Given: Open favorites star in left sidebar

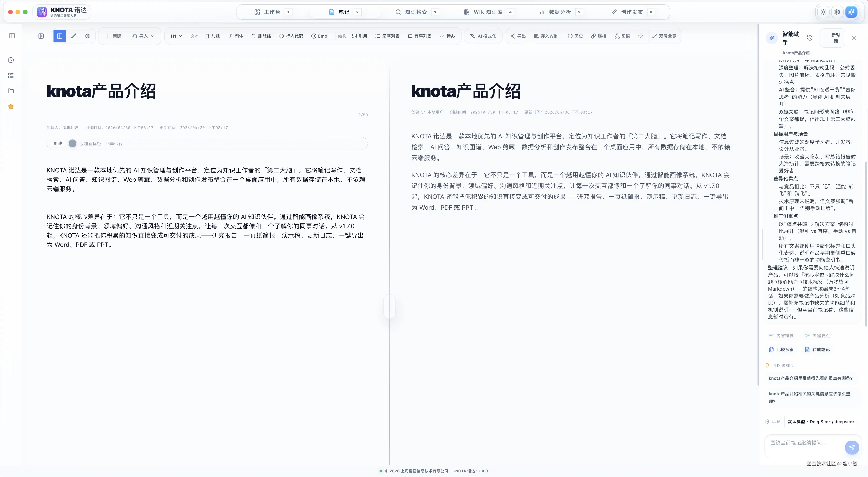Looking at the screenshot, I should point(11,106).
